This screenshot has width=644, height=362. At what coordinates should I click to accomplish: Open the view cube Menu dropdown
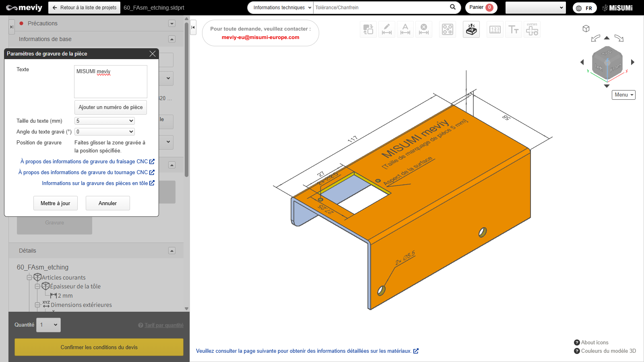coord(623,95)
